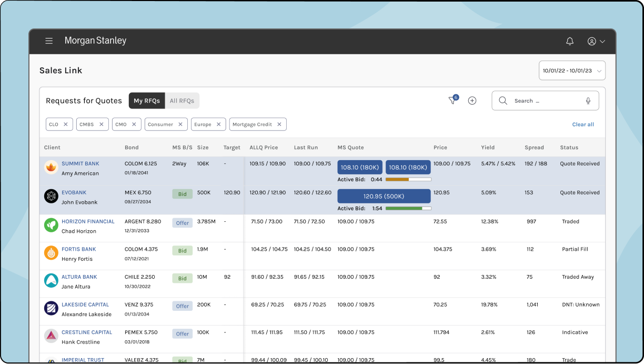Click second 108.10 (180K) quote button
Viewport: 644px width, 364px height.
pos(408,168)
